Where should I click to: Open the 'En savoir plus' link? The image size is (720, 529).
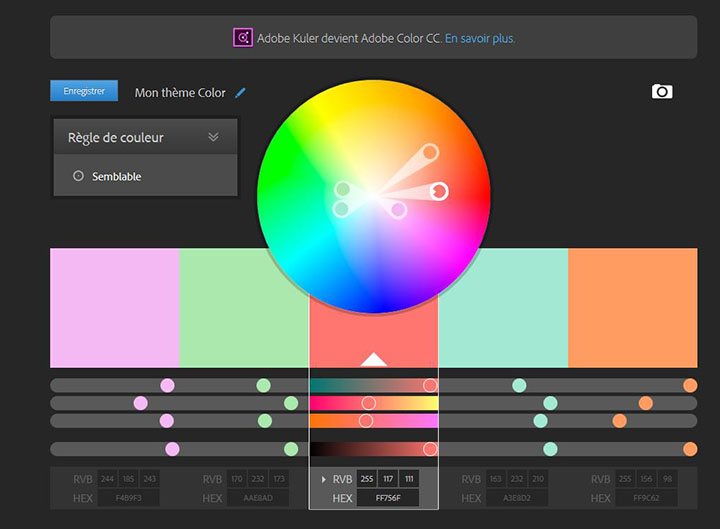[480, 38]
